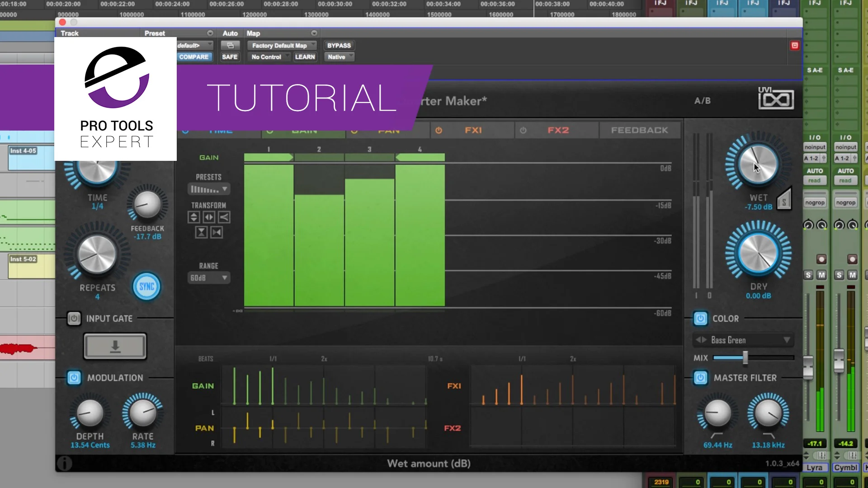Screen dimensions: 868x488
Task: Click the BYPASS button
Action: coord(339,45)
